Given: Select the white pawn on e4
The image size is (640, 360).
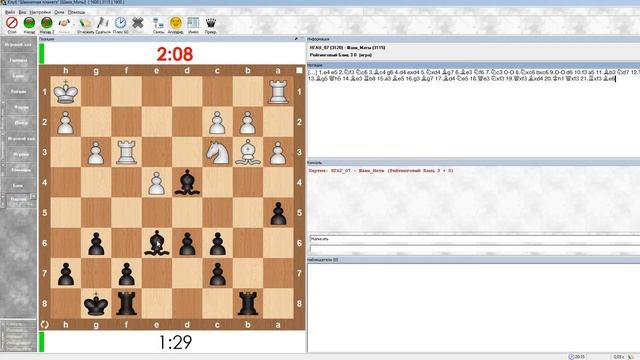Looking at the screenshot, I should point(157,182).
